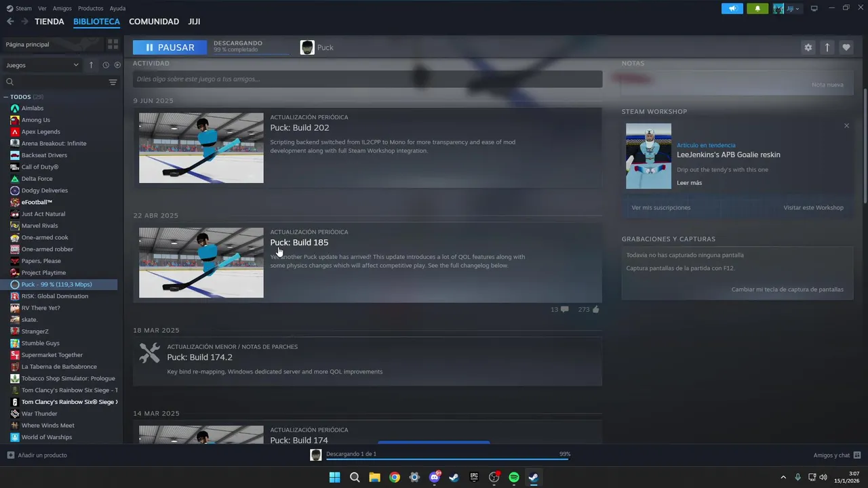868x488 pixels.
Task: Click the bottom download progress bar
Action: pos(448,459)
